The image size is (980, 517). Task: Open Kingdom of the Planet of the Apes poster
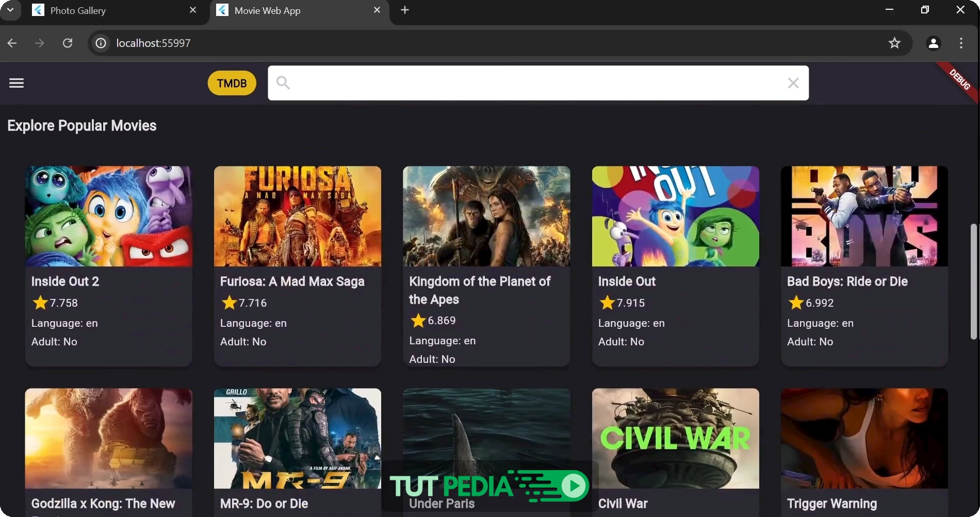point(486,216)
